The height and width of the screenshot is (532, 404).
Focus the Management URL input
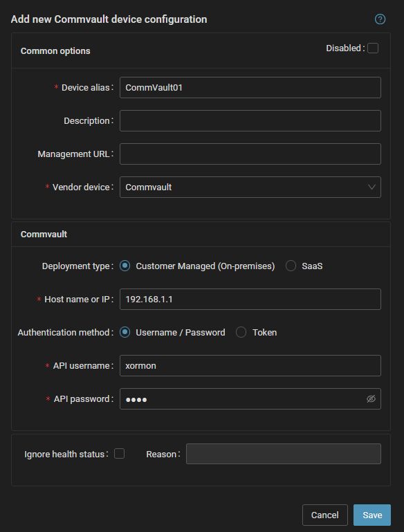click(250, 154)
